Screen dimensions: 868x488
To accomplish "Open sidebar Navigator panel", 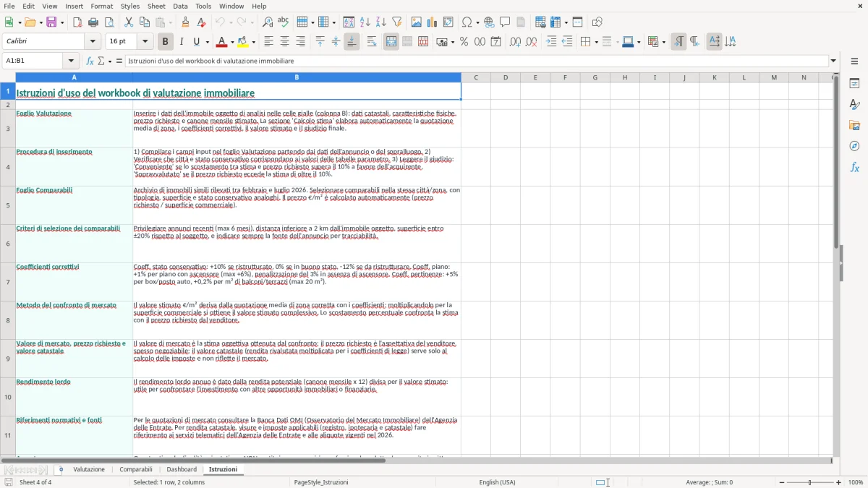I will pos(854,146).
